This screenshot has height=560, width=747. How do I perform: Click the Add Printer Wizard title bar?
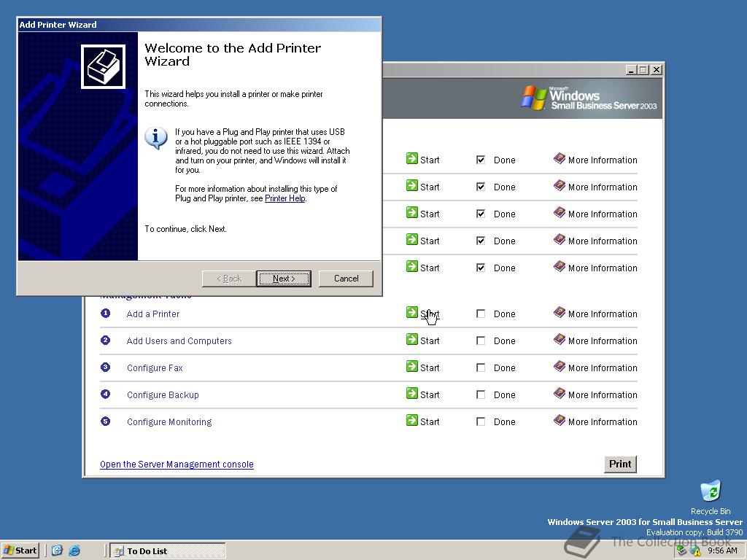click(x=199, y=25)
